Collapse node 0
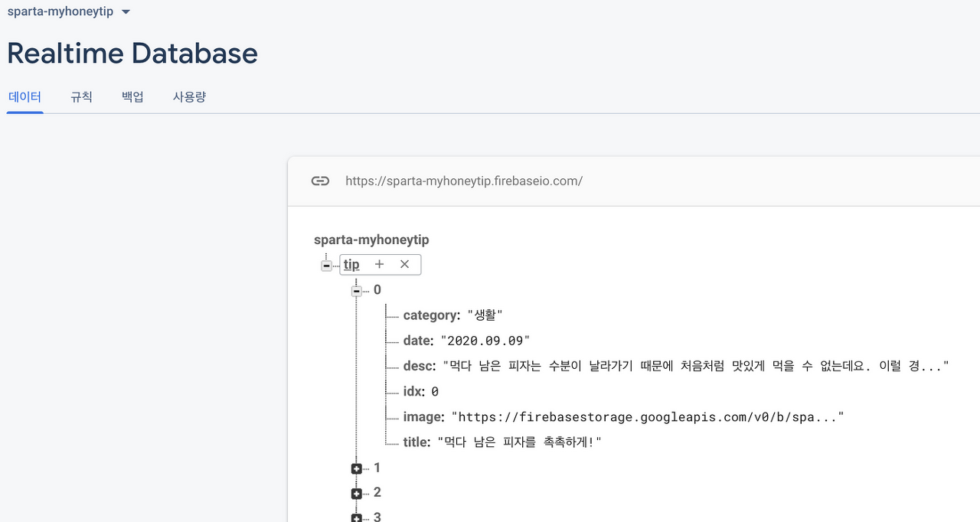This screenshot has width=980, height=522. coord(356,291)
